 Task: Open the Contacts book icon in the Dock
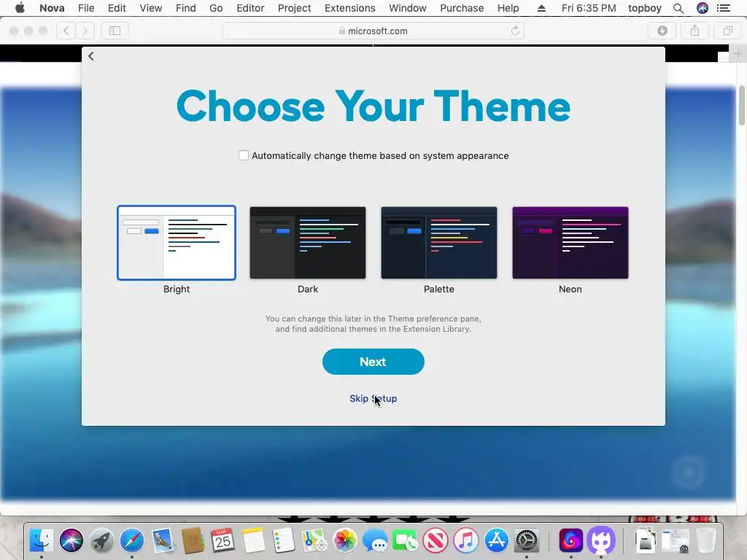click(x=193, y=540)
